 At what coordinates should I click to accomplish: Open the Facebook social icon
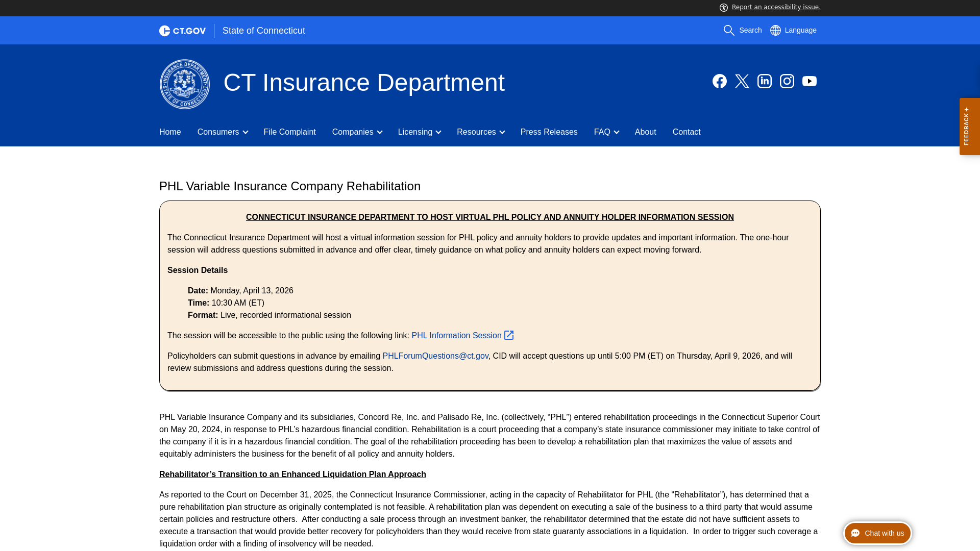(720, 81)
